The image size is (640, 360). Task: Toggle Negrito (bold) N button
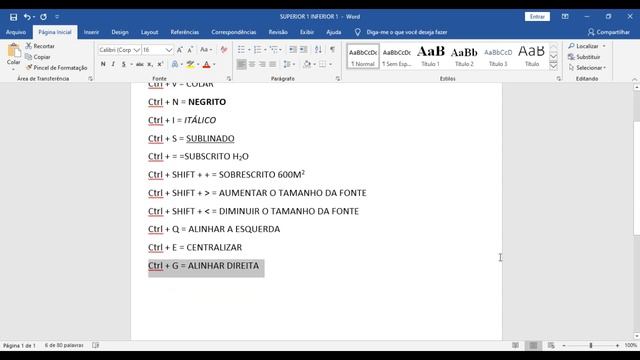pos(103,64)
